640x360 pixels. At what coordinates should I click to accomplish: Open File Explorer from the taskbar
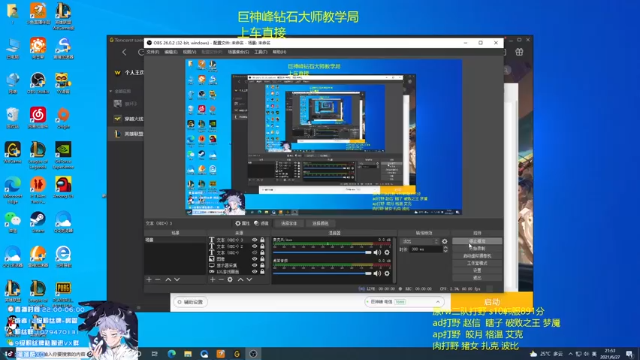188,353
